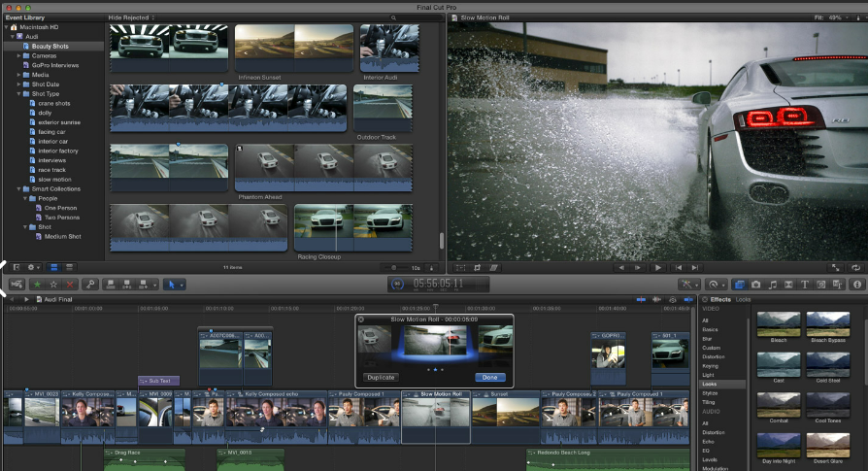This screenshot has height=471, width=868.
Task: Open the Import Media camera button
Action: click(x=17, y=285)
